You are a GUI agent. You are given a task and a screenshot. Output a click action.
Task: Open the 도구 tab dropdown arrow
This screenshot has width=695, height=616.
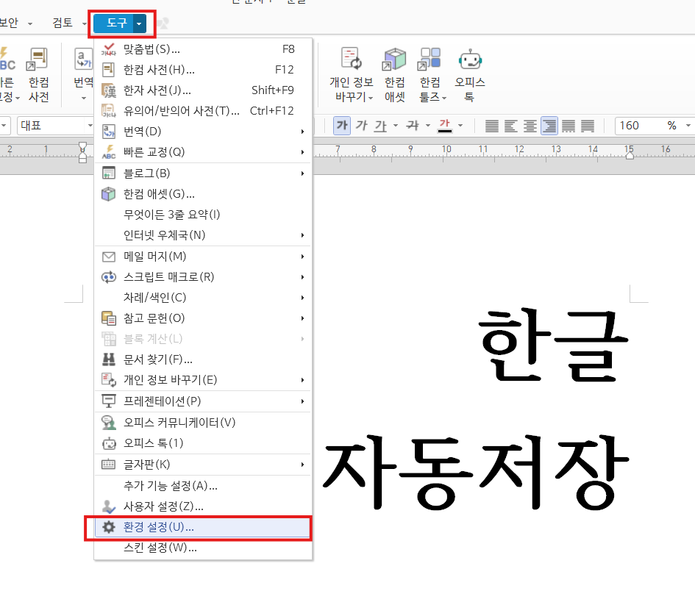[139, 24]
